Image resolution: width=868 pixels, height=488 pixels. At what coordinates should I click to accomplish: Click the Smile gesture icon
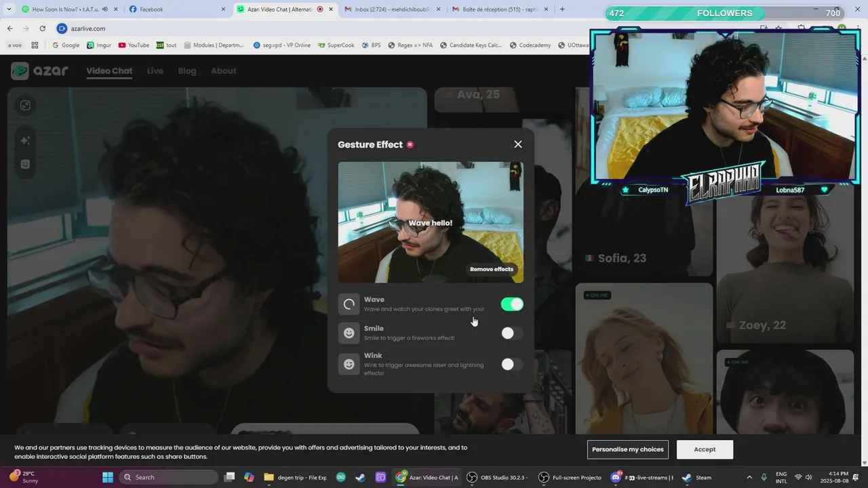pos(349,333)
